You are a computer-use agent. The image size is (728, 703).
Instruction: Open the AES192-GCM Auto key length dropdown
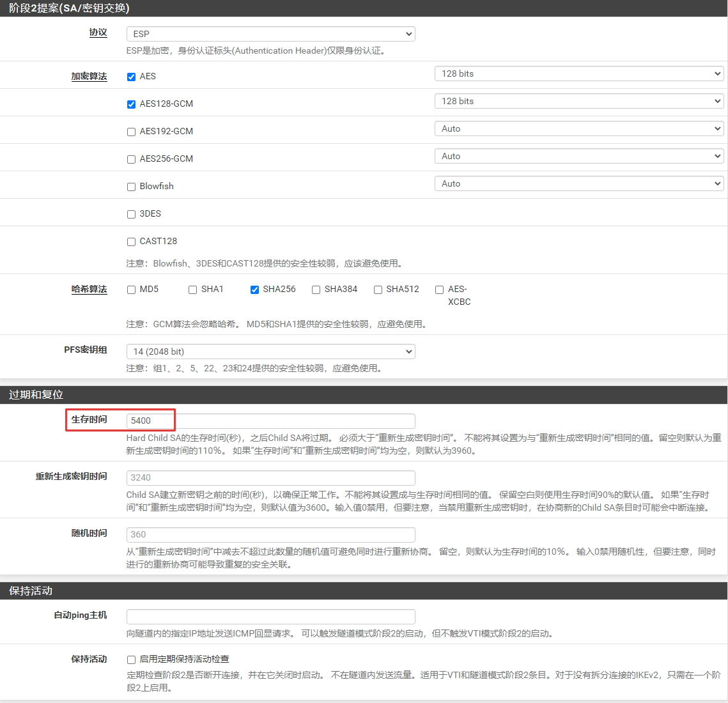[579, 129]
